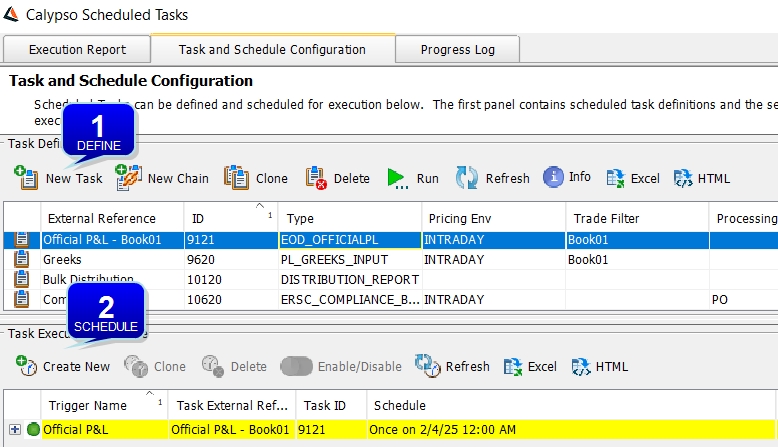Click the PO processing cell
The image size is (778, 447).
click(x=743, y=300)
